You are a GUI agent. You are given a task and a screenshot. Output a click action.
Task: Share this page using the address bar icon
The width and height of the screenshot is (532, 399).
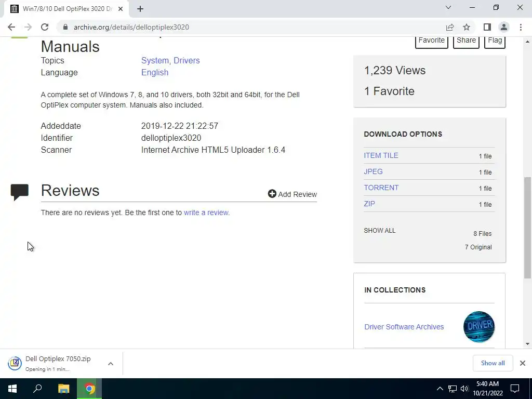tap(450, 27)
